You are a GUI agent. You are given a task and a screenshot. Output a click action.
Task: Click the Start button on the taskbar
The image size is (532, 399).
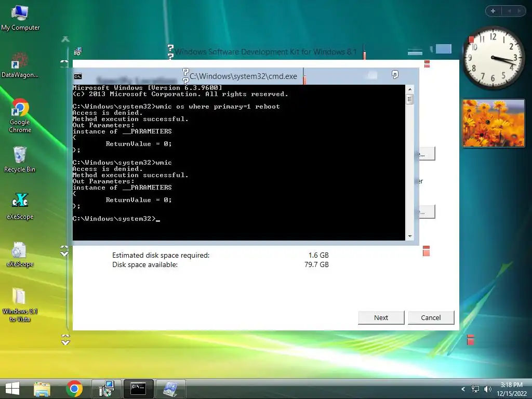(x=12, y=389)
